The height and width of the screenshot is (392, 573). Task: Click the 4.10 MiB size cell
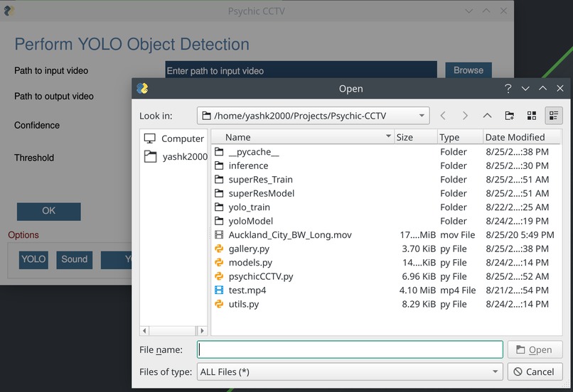(x=417, y=290)
